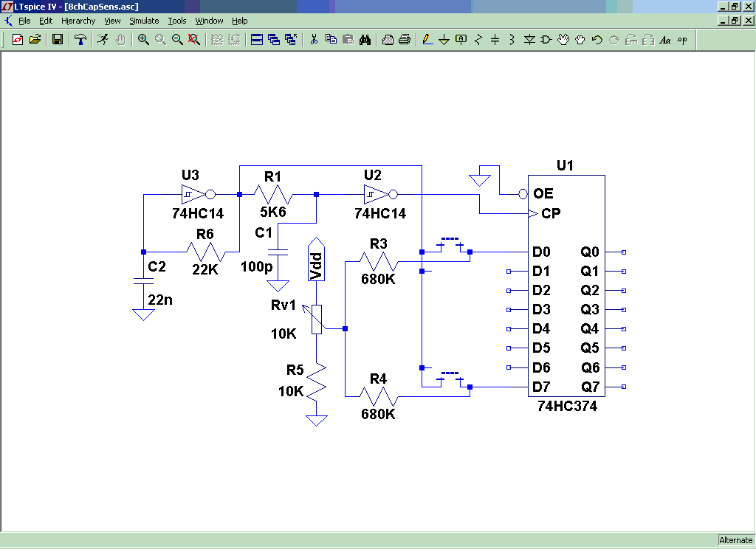The height and width of the screenshot is (549, 756).
Task: Select the '680K' value under R3
Action: 378,279
